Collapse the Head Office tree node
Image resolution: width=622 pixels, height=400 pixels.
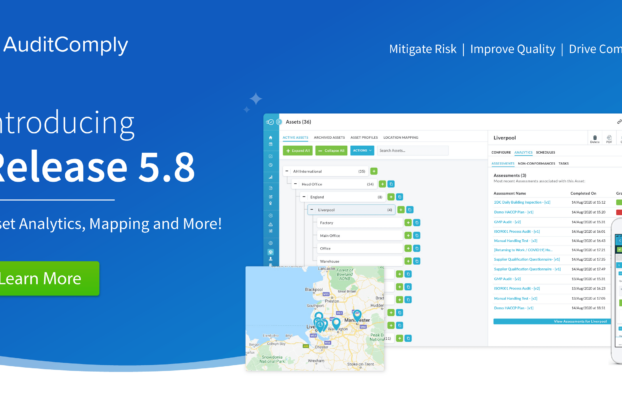click(295, 184)
